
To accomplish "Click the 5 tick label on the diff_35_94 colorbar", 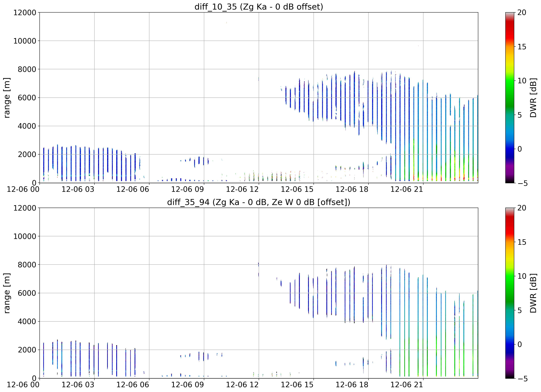I will [520, 310].
